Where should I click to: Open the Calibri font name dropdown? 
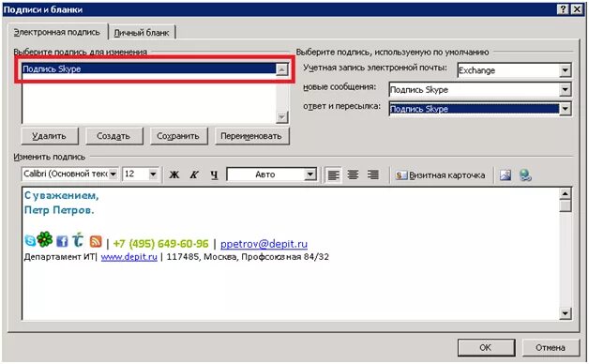113,174
